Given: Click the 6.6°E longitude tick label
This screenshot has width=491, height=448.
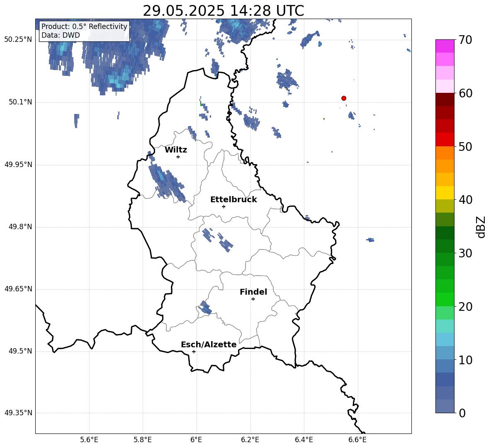Looking at the screenshot, I should tap(357, 440).
